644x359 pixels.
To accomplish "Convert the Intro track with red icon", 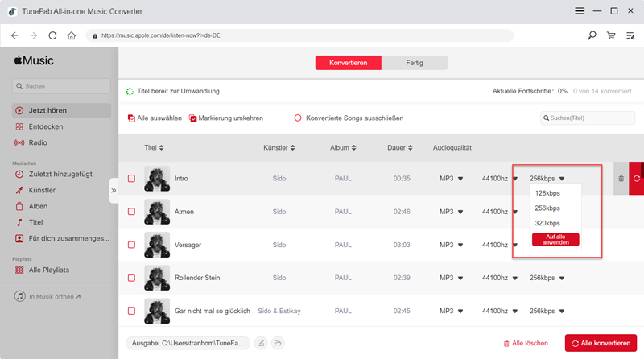I will click(636, 178).
